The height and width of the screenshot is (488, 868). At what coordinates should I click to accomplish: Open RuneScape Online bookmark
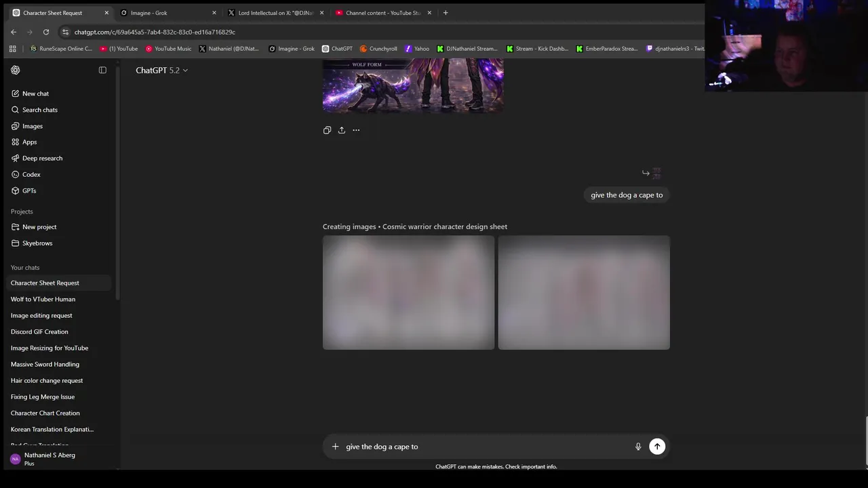(61, 49)
